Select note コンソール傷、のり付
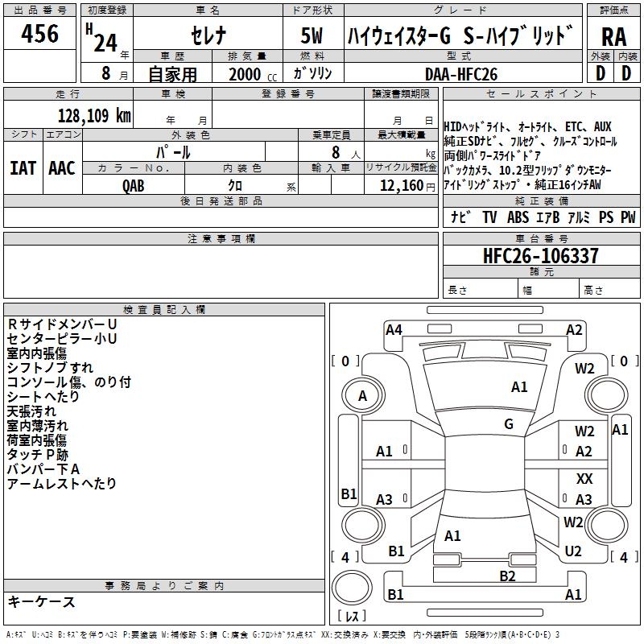Image resolution: width=644 pixels, height=644 pixels. tap(69, 382)
